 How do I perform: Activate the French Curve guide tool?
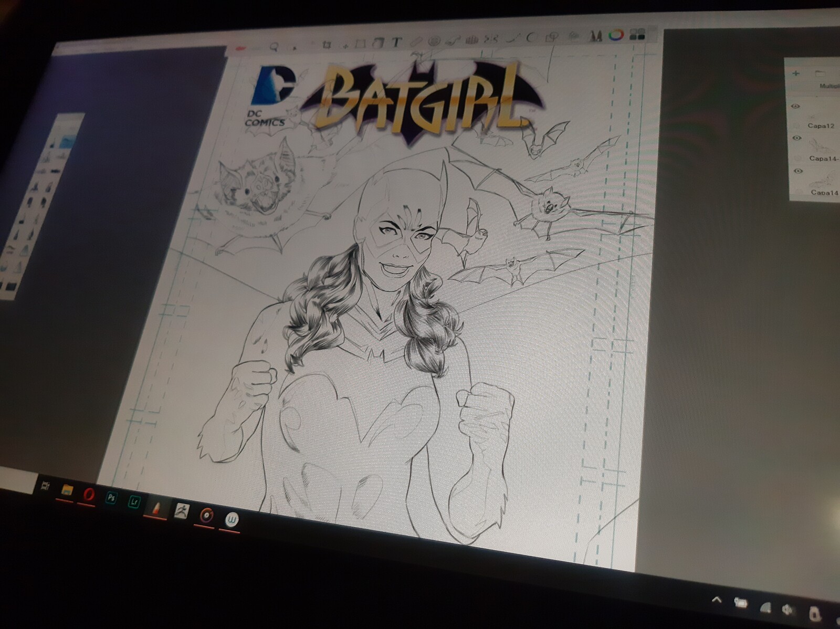tap(453, 40)
